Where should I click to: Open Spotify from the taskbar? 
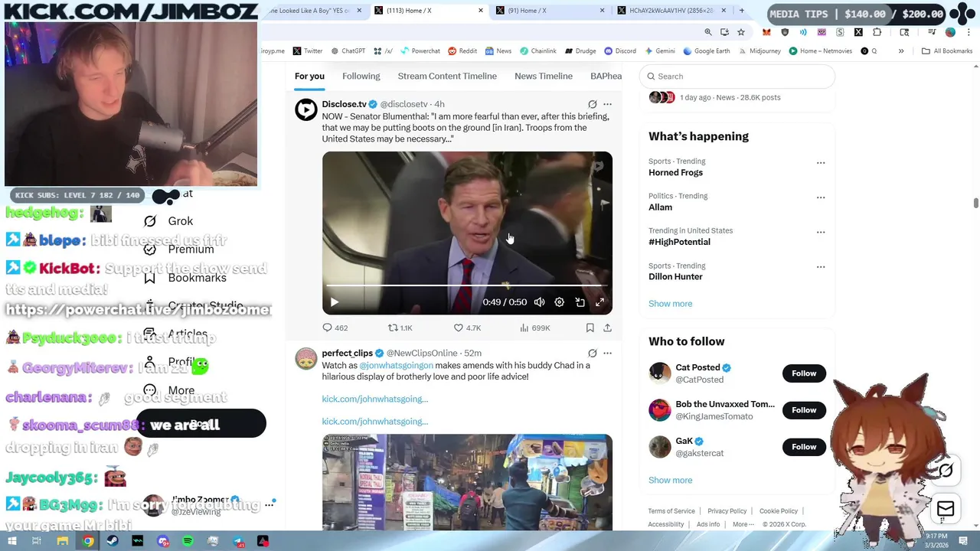[x=188, y=541]
